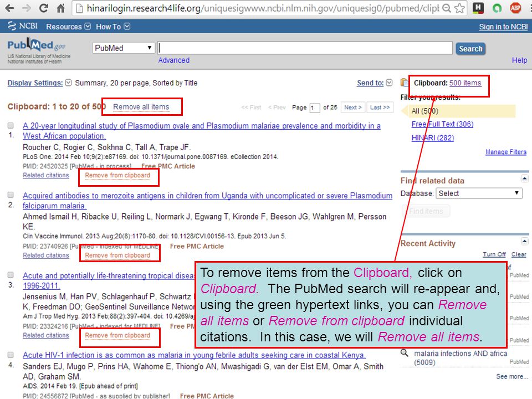Click the NCBI logo
The image size is (532, 399).
22,26
